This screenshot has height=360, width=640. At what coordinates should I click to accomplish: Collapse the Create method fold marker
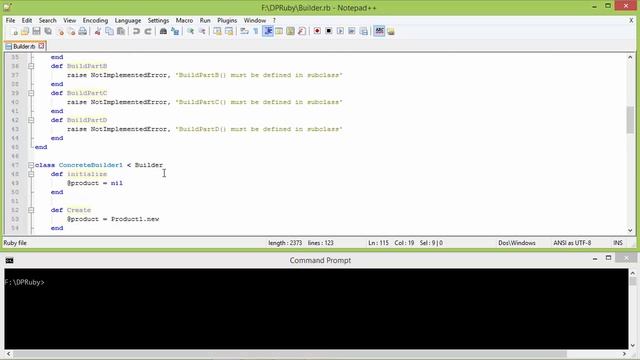click(x=31, y=210)
